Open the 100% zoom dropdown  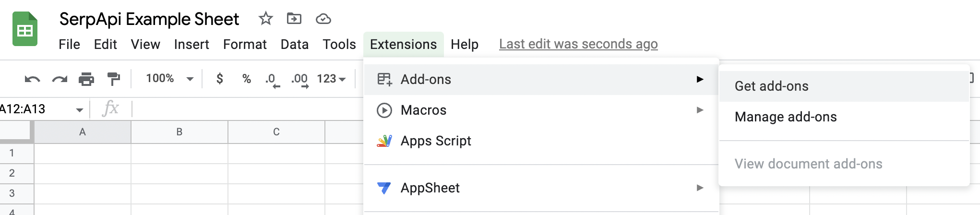coord(169,79)
